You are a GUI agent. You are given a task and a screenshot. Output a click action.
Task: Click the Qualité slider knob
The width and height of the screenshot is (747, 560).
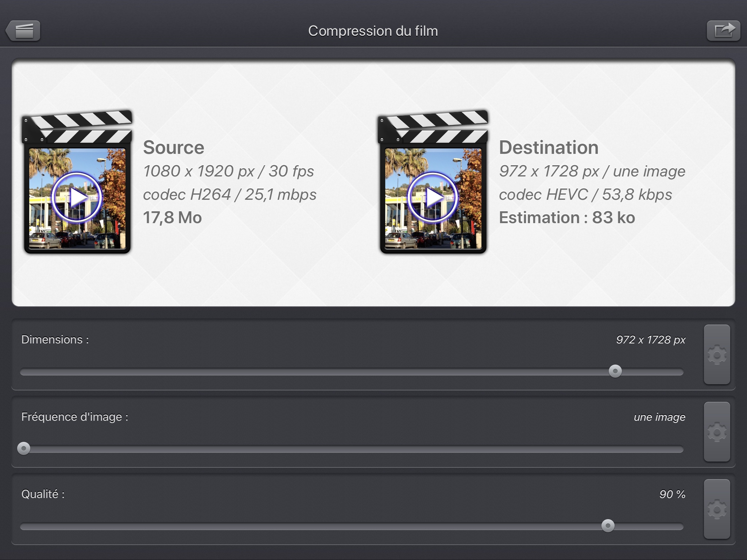point(608,526)
